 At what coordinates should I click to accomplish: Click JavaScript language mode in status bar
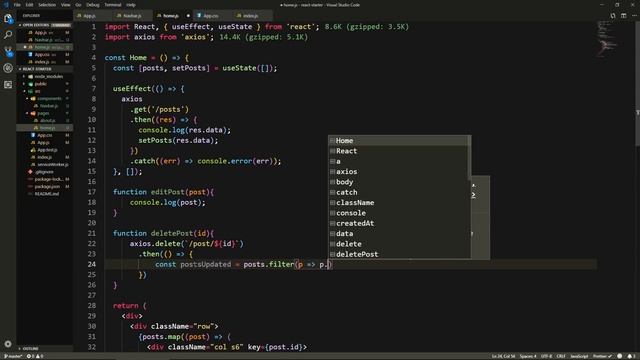click(x=579, y=356)
